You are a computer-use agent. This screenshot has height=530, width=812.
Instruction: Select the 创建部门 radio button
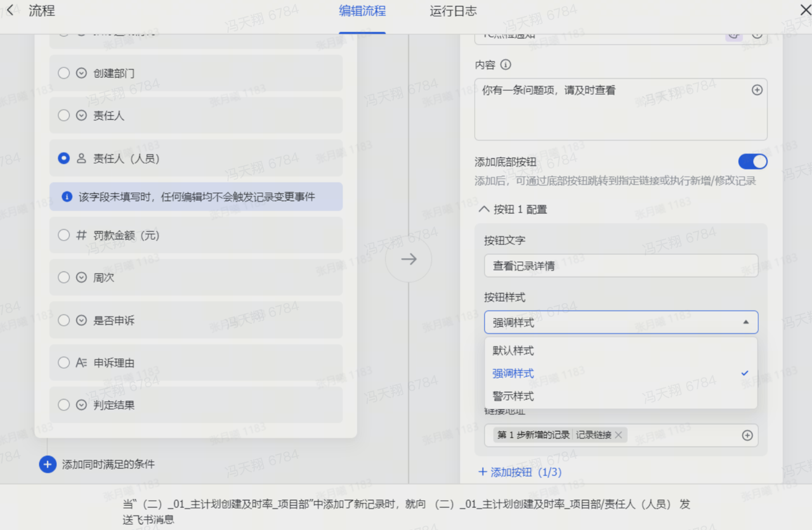coord(63,73)
